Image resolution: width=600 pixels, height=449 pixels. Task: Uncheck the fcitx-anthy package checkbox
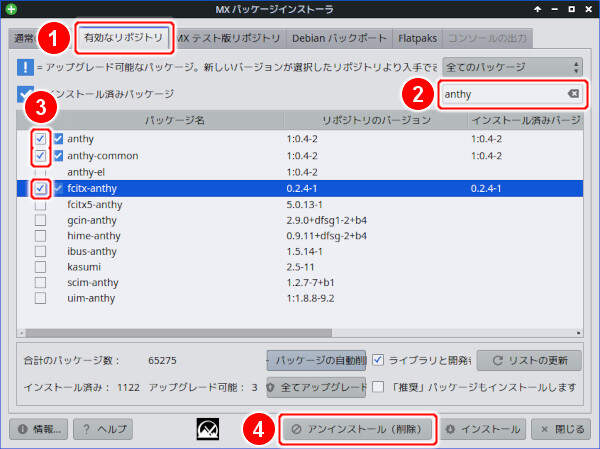click(x=40, y=188)
